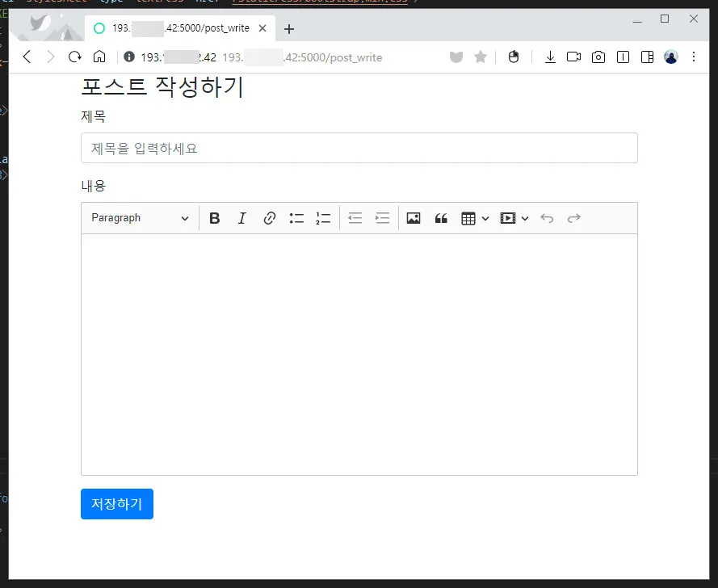Toggle the bookmark star in the address bar
Viewport: 718px width, 588px height.
[481, 57]
